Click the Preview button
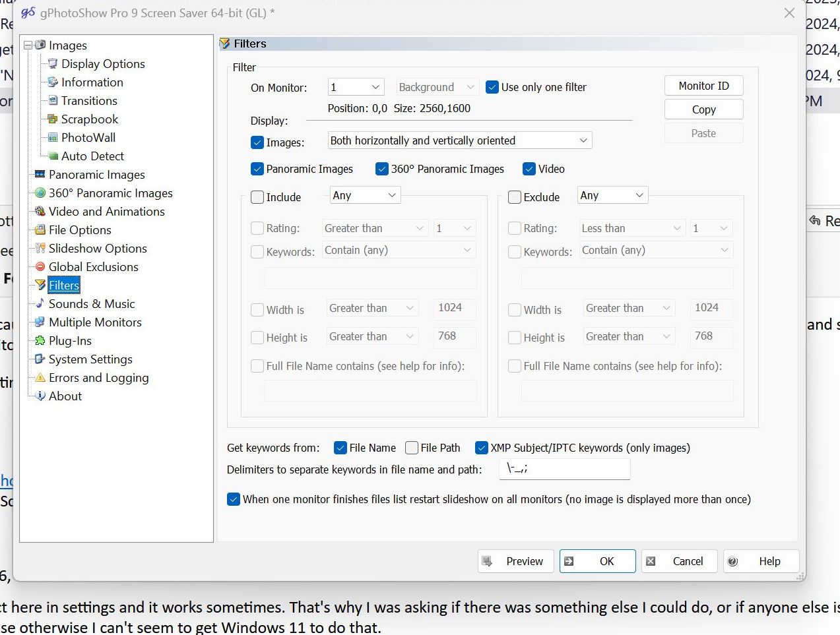Screen dimensions: 840x635 click(x=516, y=561)
